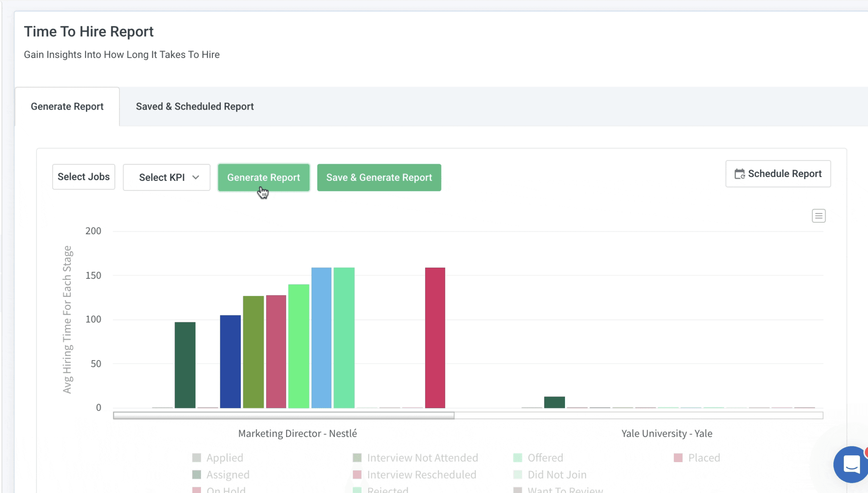The height and width of the screenshot is (493, 868).
Task: Switch to Saved & Scheduled Report tab
Action: [x=195, y=107]
